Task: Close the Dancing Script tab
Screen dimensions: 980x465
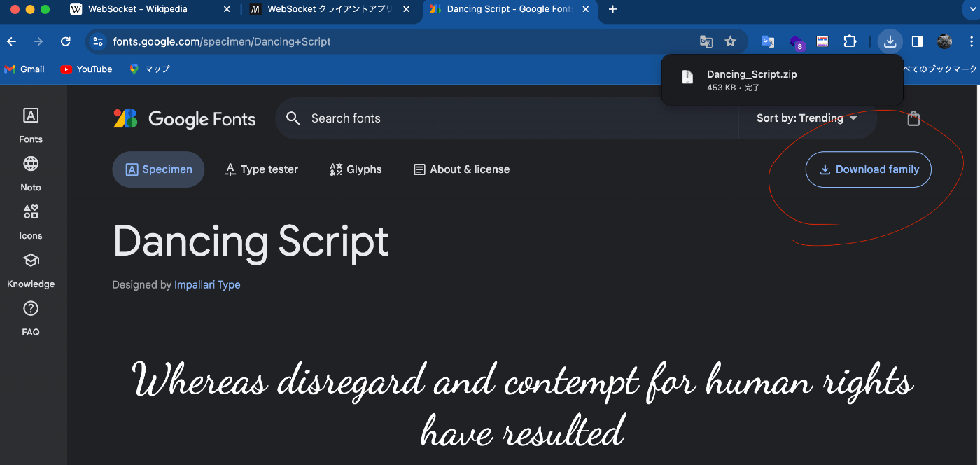Action: pos(586,9)
